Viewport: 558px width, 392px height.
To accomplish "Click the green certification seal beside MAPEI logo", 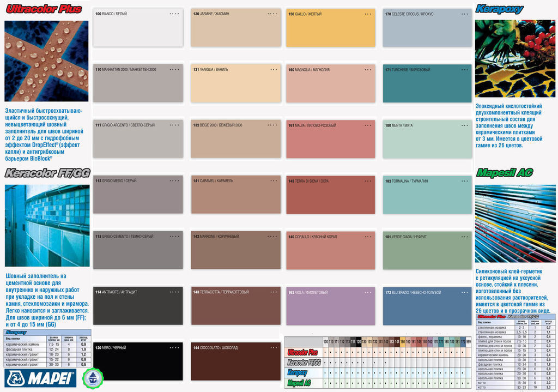I will (x=93, y=378).
